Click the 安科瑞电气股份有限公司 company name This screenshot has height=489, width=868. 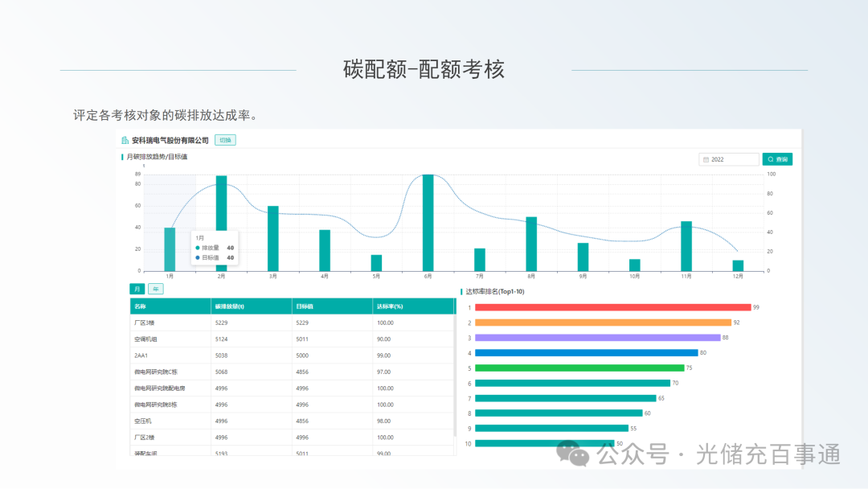click(x=170, y=141)
